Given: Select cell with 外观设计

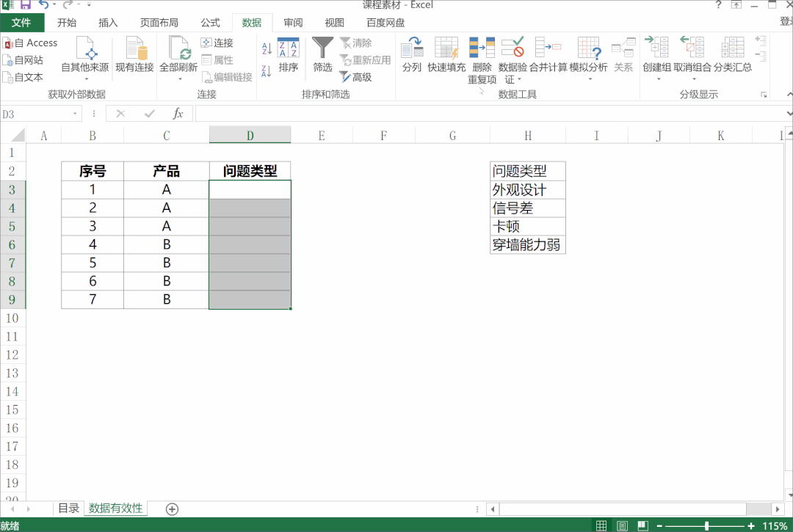Looking at the screenshot, I should 527,190.
